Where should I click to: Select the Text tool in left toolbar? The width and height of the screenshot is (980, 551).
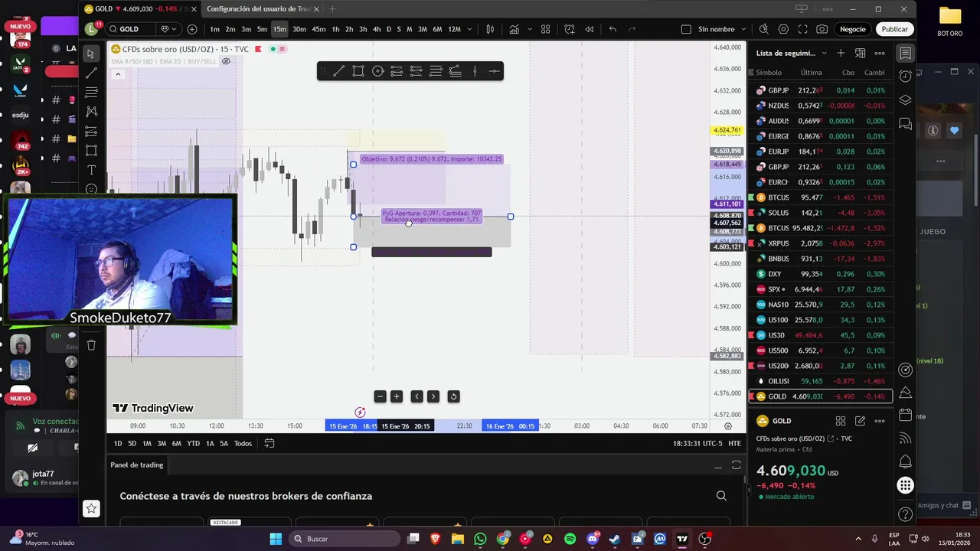click(x=91, y=170)
